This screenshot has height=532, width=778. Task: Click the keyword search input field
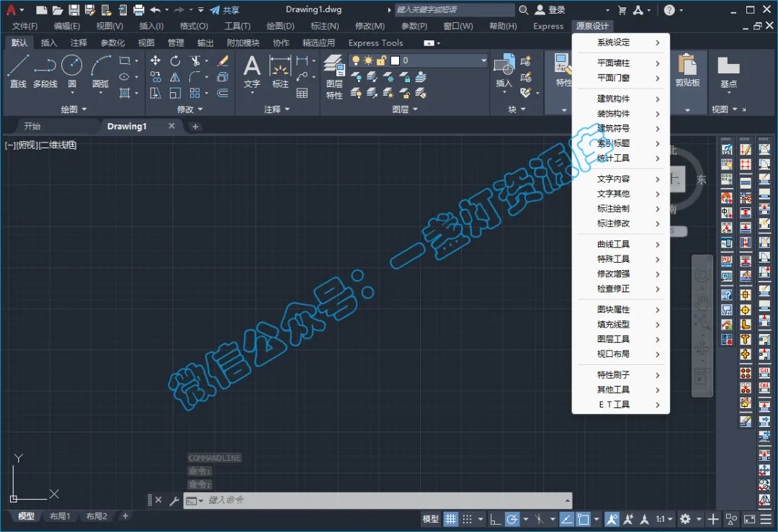click(455, 9)
